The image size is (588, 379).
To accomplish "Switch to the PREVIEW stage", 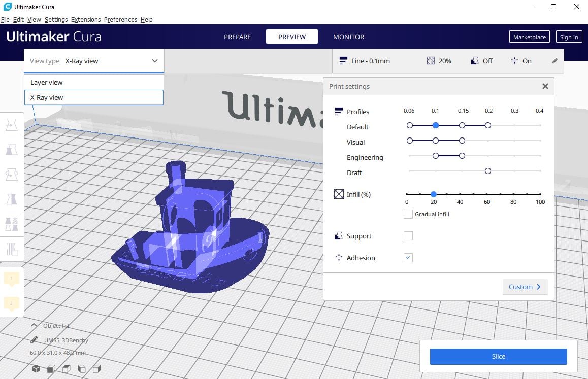I will [292, 37].
